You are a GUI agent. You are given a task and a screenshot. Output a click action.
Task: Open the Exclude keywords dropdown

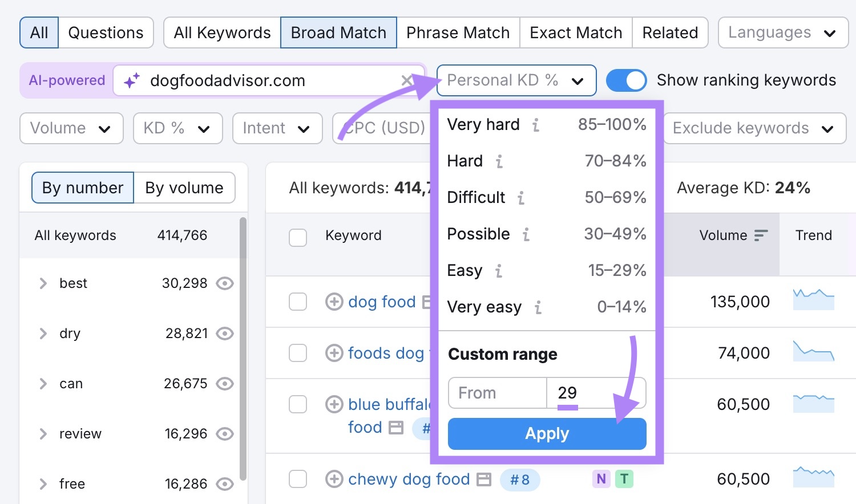(x=753, y=128)
